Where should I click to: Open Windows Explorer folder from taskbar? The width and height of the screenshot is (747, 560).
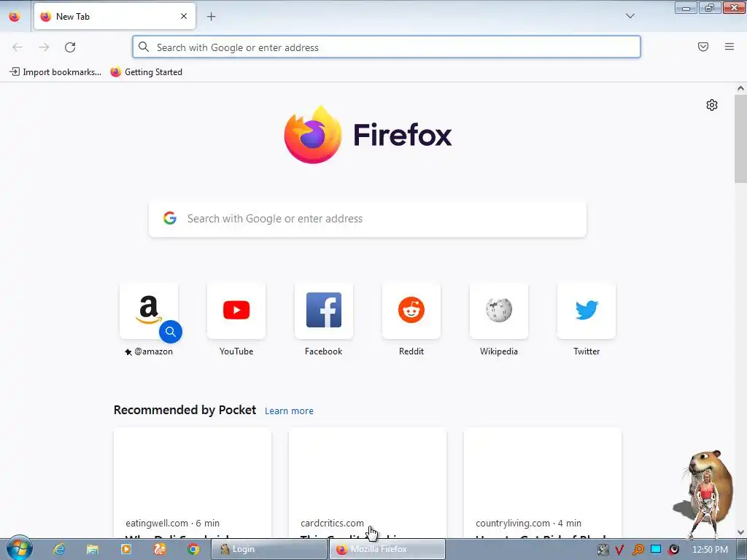pyautogui.click(x=93, y=549)
